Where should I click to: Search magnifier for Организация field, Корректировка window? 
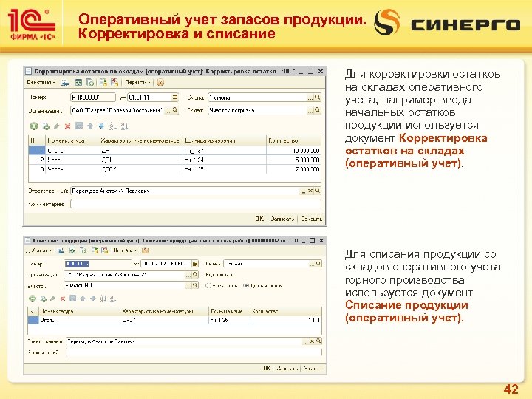pyautogui.click(x=175, y=110)
